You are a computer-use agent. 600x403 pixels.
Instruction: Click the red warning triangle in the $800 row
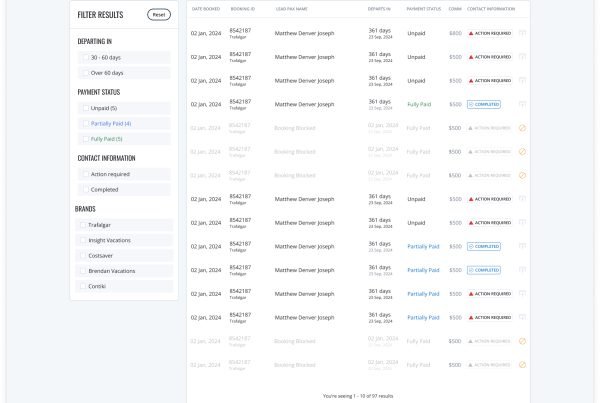[471, 33]
